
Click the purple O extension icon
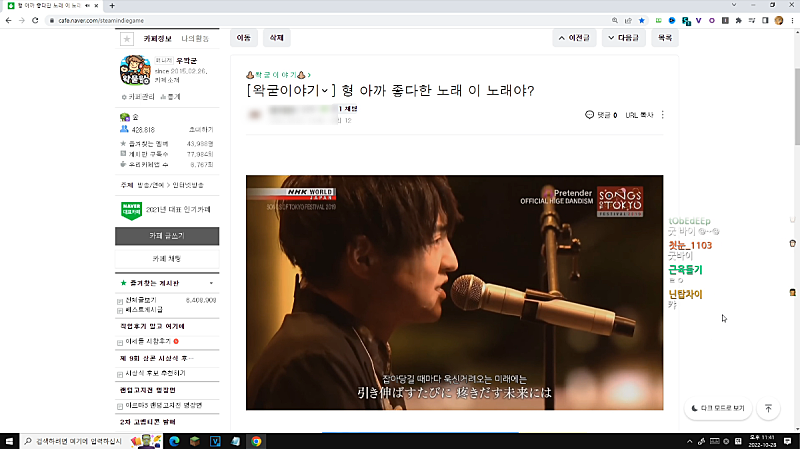click(x=712, y=20)
